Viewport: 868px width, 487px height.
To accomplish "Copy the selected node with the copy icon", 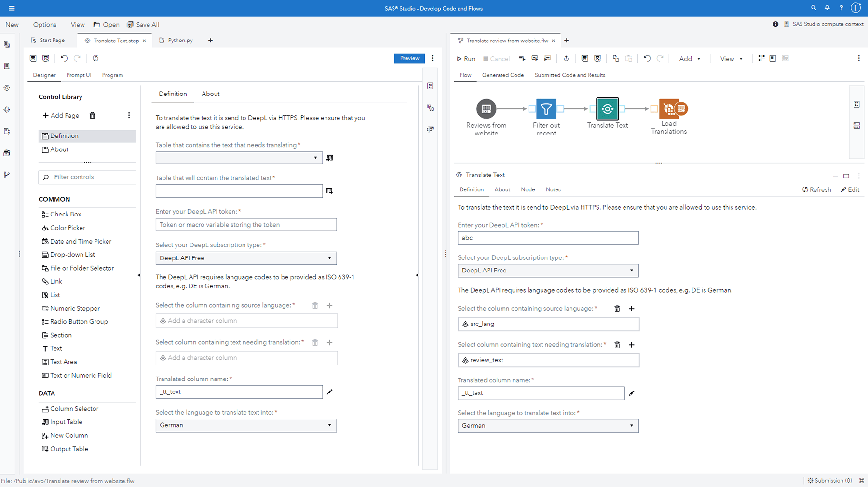I will click(x=615, y=58).
